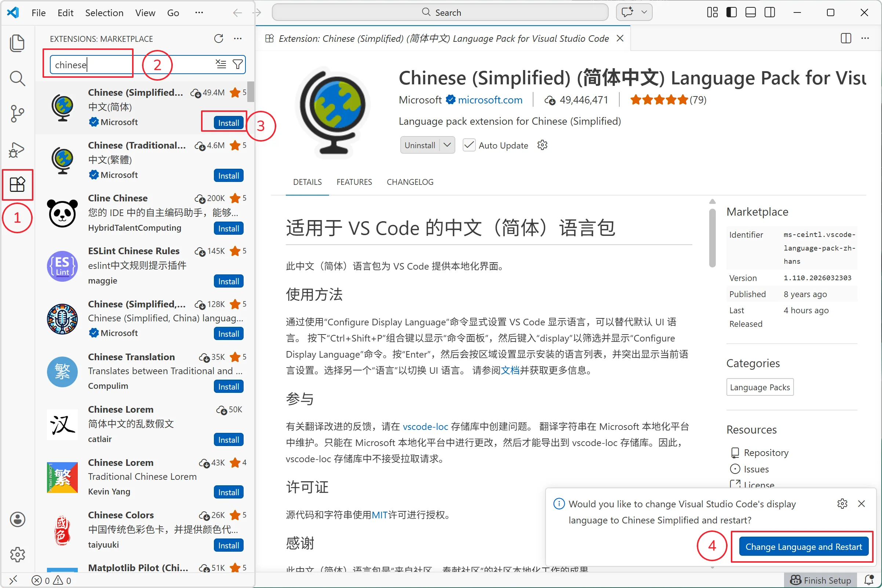This screenshot has width=882, height=588.
Task: Open notification settings gear
Action: tap(842, 504)
